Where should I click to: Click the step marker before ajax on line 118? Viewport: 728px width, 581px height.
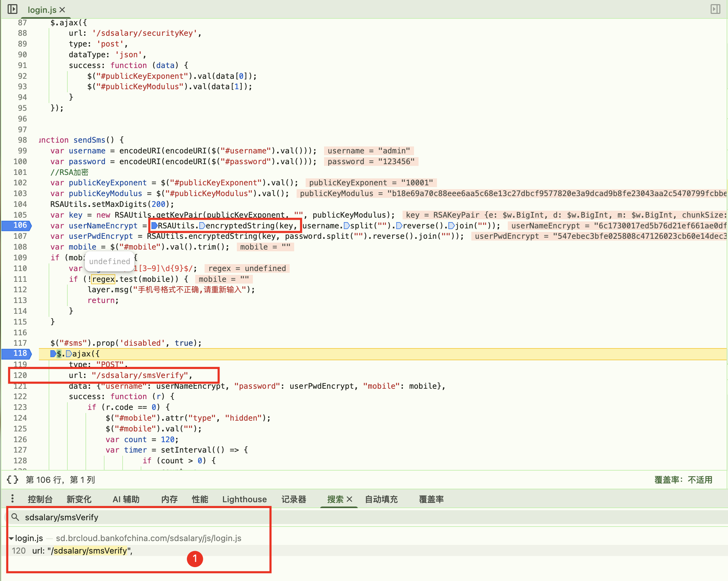click(69, 354)
